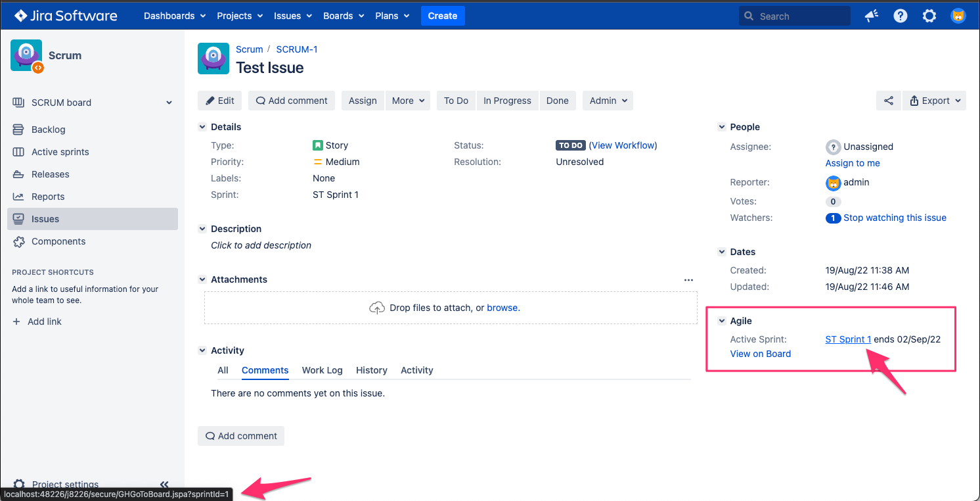
Task: Transition issue to In Progress
Action: tap(507, 101)
